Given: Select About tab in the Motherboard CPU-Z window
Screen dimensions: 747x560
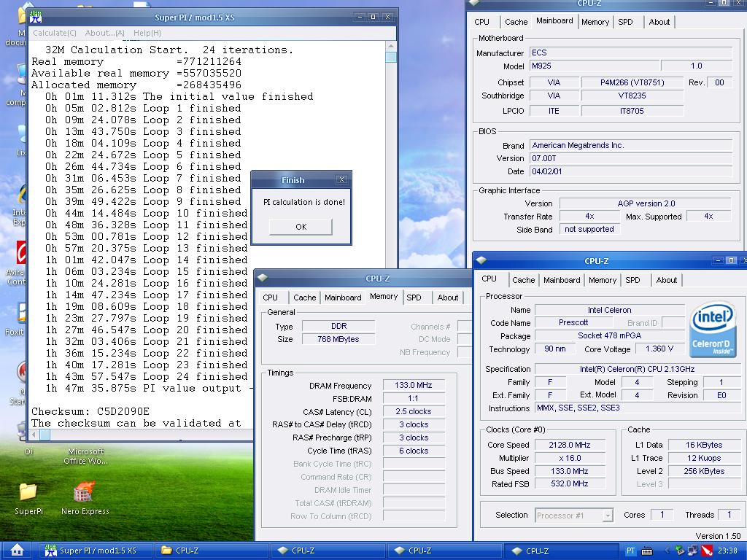Looking at the screenshot, I should pyautogui.click(x=659, y=22).
